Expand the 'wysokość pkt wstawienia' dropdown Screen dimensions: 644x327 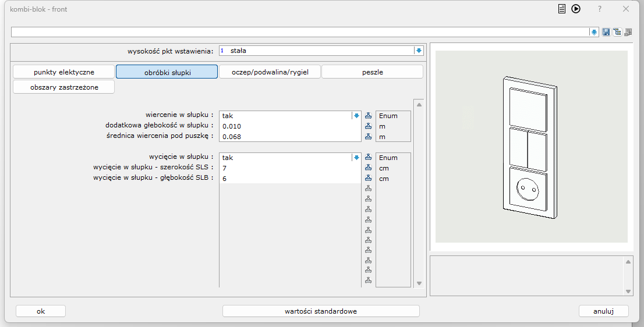point(418,51)
